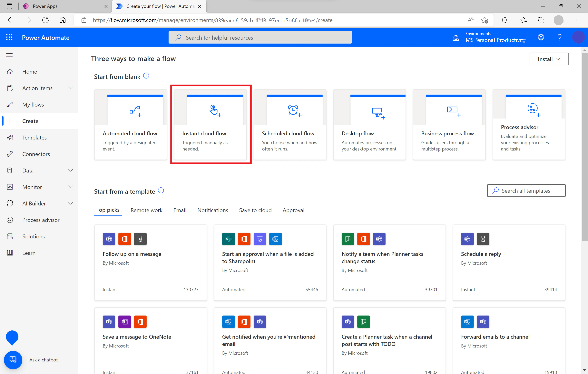
Task: Click the Search for helpful resources box
Action: [x=260, y=37]
